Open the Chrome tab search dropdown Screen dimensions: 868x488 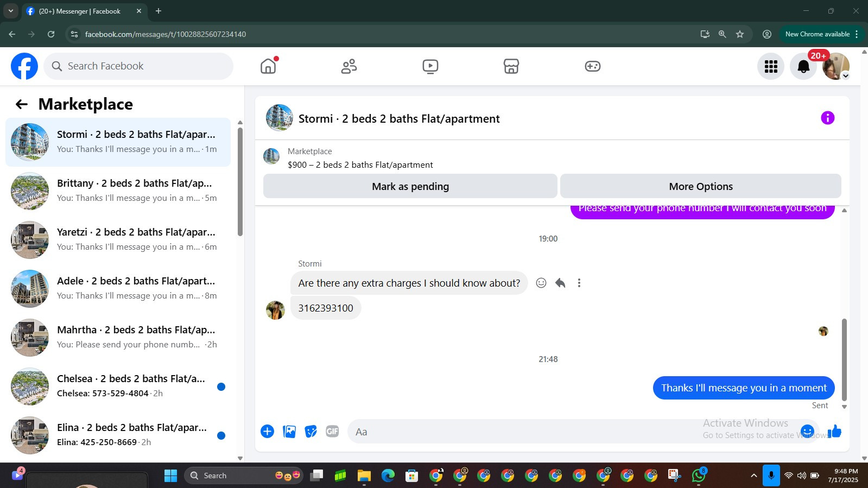10,11
